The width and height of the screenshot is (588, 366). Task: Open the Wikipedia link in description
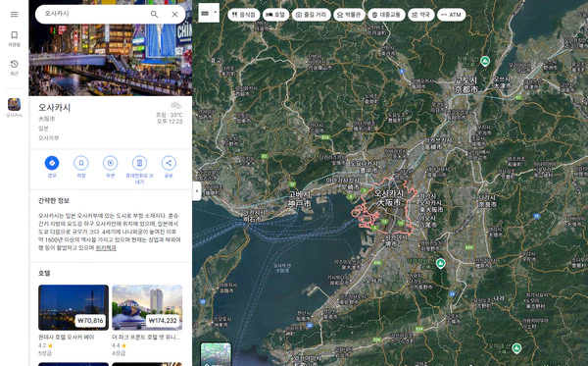[106, 247]
